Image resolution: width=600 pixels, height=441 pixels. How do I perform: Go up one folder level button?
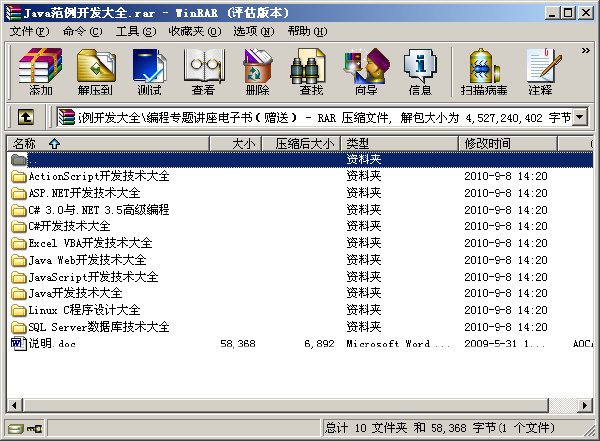click(26, 117)
